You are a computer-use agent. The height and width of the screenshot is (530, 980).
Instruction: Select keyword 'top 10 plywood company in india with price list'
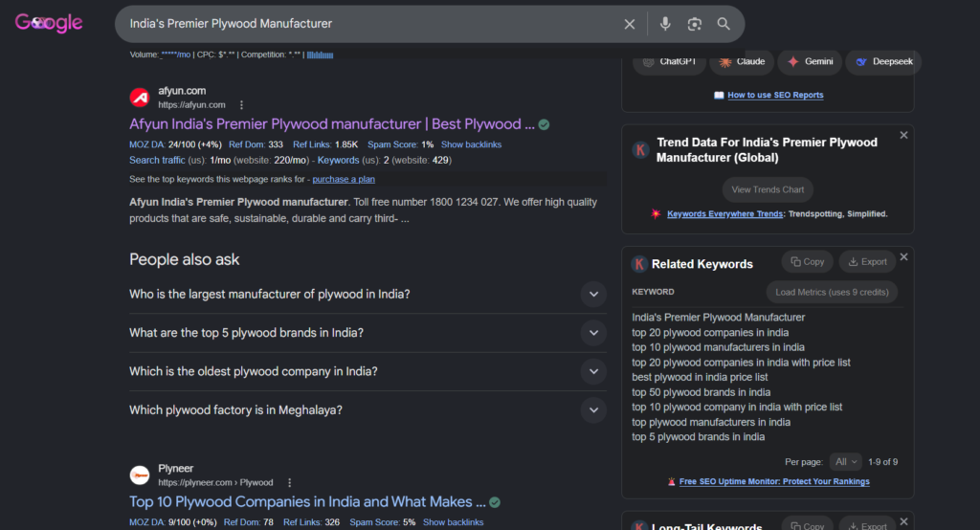(x=737, y=407)
